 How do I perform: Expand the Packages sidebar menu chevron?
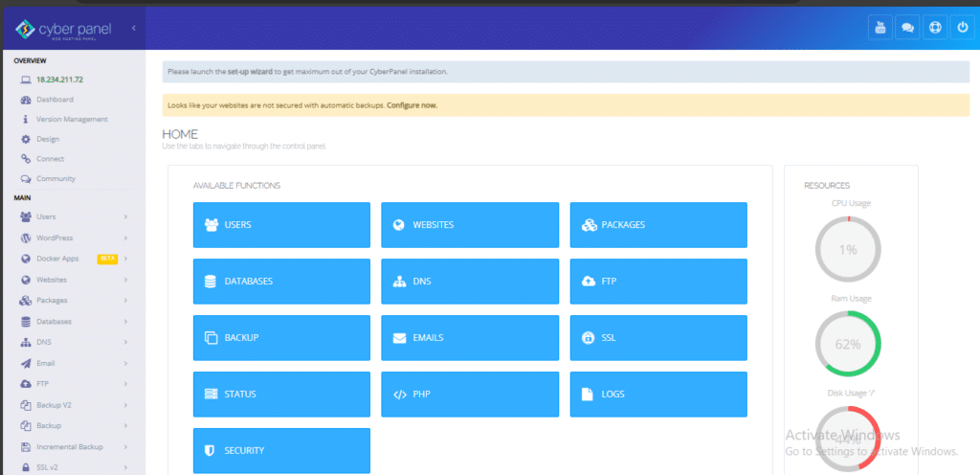125,301
